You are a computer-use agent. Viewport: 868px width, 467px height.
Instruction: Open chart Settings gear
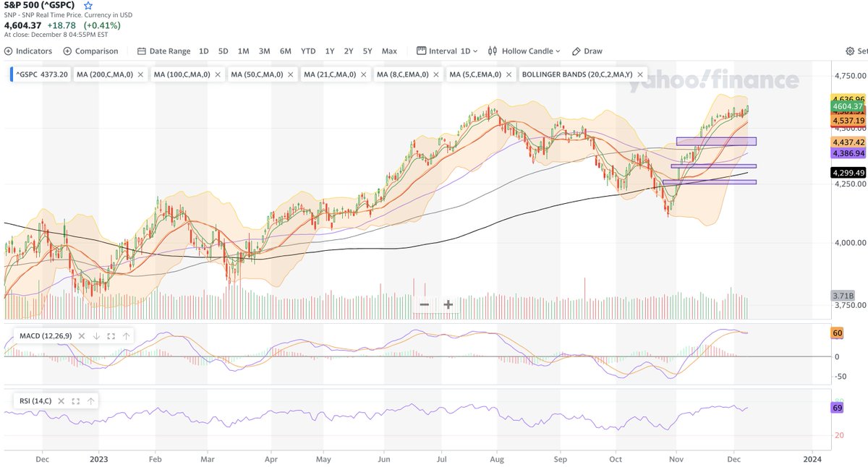[851, 51]
